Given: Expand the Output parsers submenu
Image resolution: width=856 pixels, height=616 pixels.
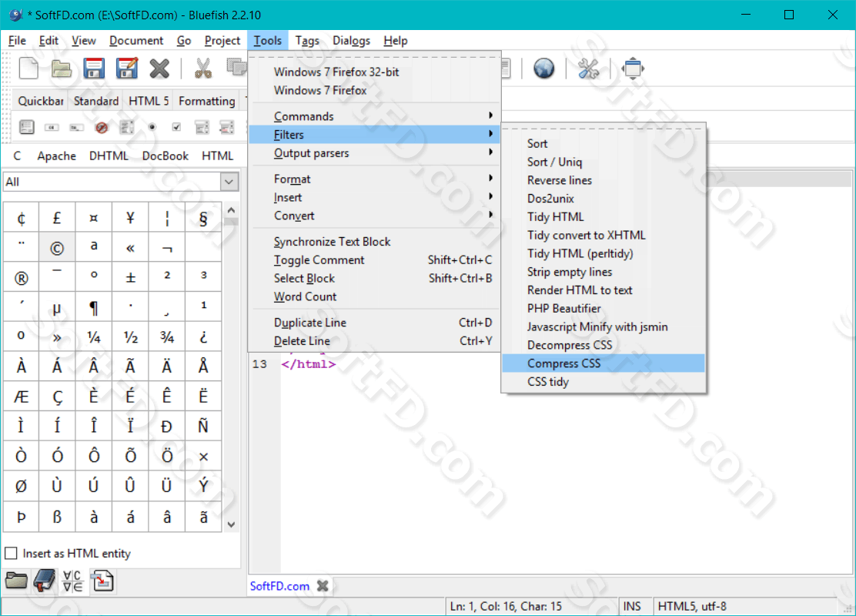Looking at the screenshot, I should [374, 153].
